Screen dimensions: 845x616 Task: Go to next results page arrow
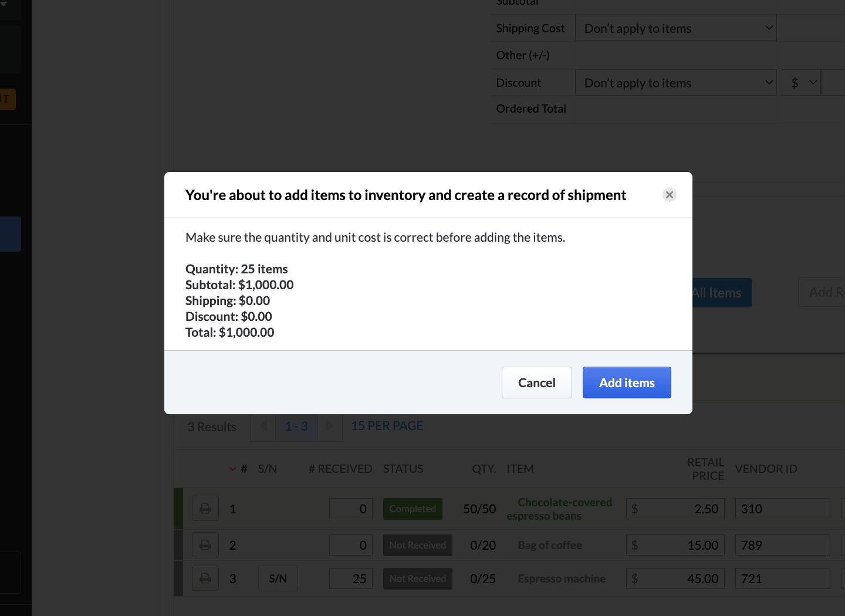[x=329, y=426]
